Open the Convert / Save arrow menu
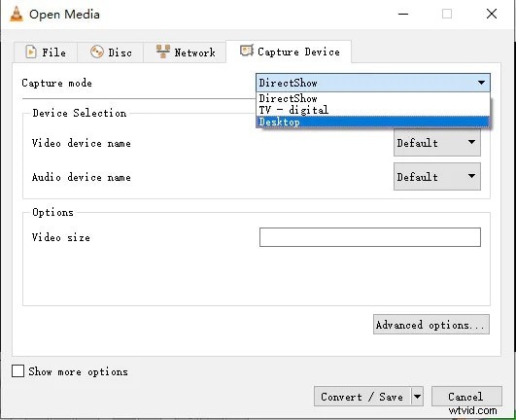 point(417,397)
